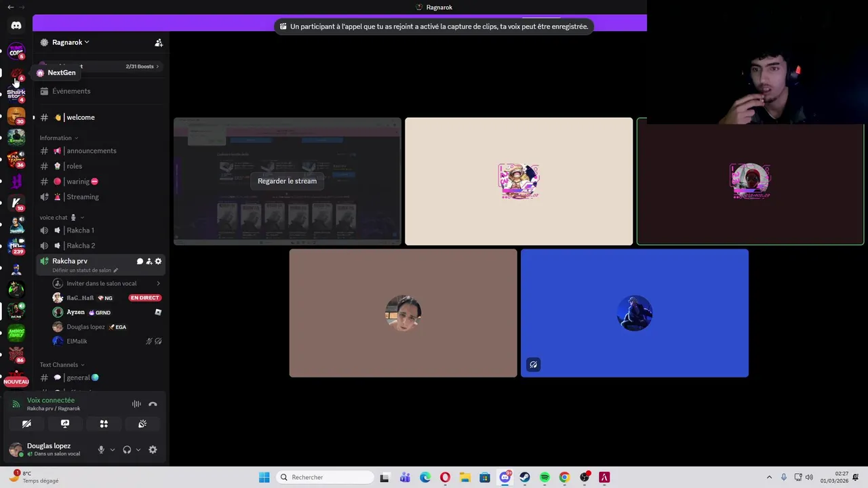Image resolution: width=868 pixels, height=488 pixels.
Task: Collapse the Text Channels category
Action: [x=62, y=365]
